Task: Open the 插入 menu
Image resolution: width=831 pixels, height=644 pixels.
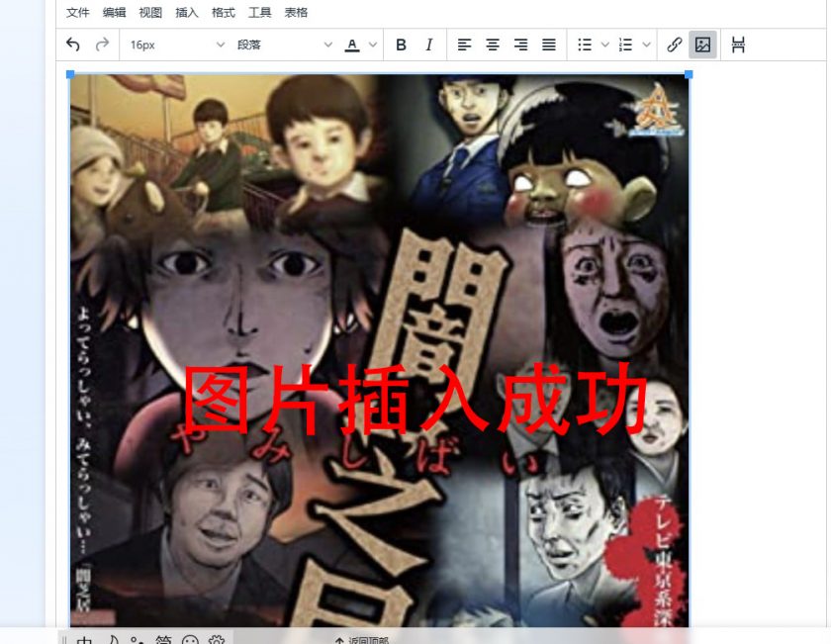Action: (187, 13)
